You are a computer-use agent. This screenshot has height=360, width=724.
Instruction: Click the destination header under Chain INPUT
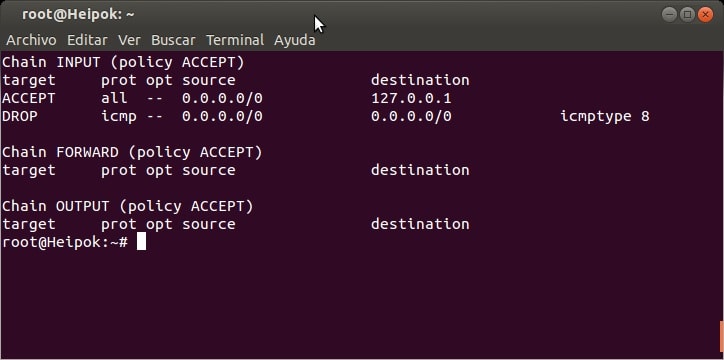click(x=420, y=80)
